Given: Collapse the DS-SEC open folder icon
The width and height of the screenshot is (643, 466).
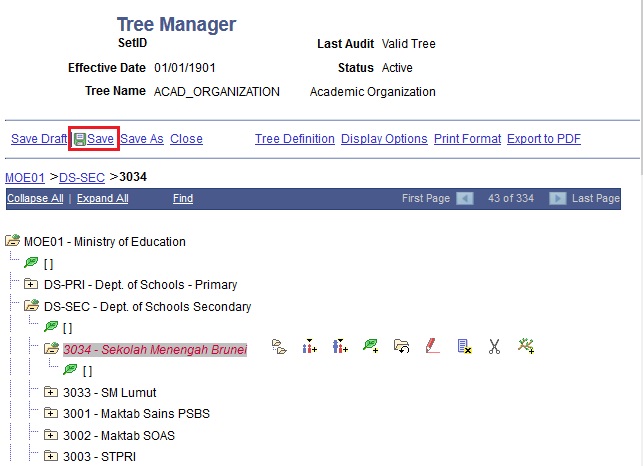Looking at the screenshot, I should (32, 305).
